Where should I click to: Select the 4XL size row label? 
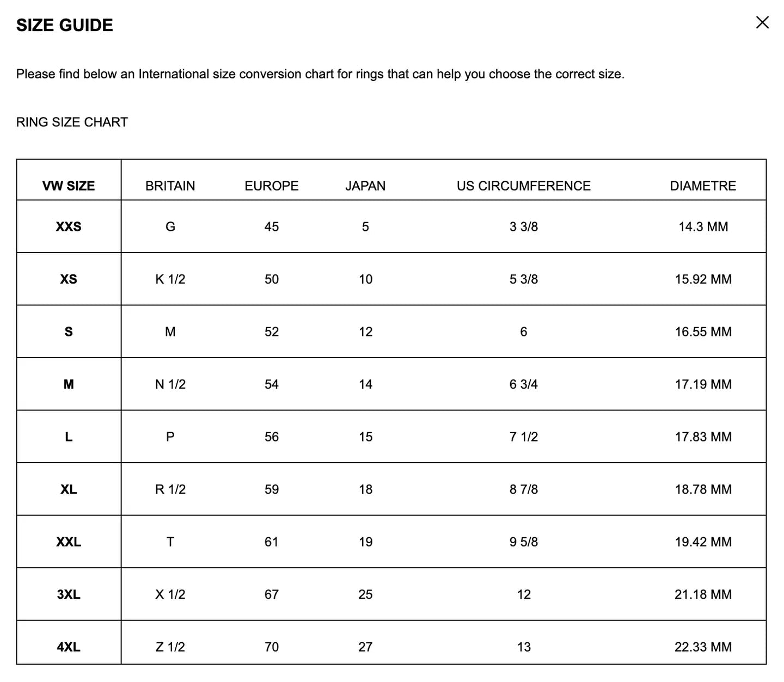[69, 647]
